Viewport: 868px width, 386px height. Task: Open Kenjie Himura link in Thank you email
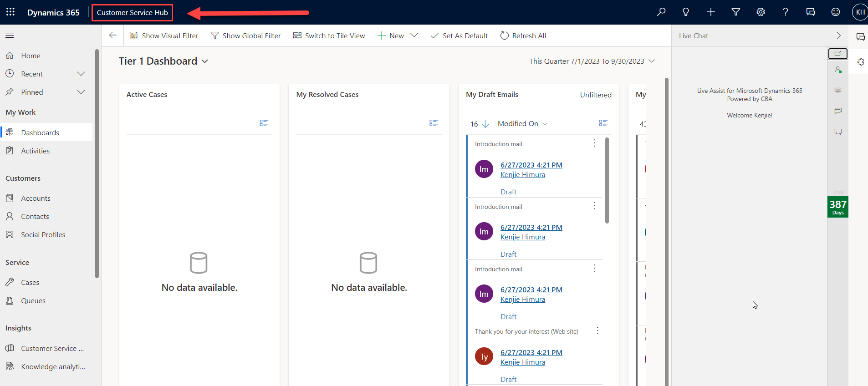click(x=523, y=362)
